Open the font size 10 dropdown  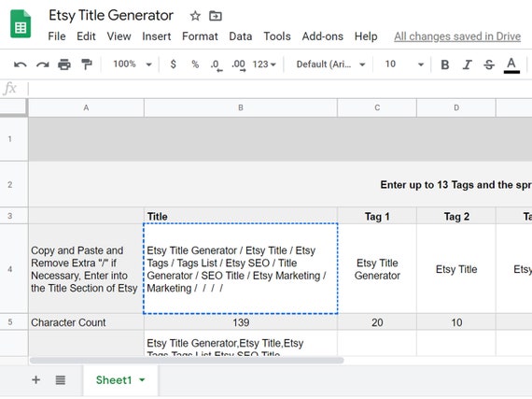[x=404, y=64]
